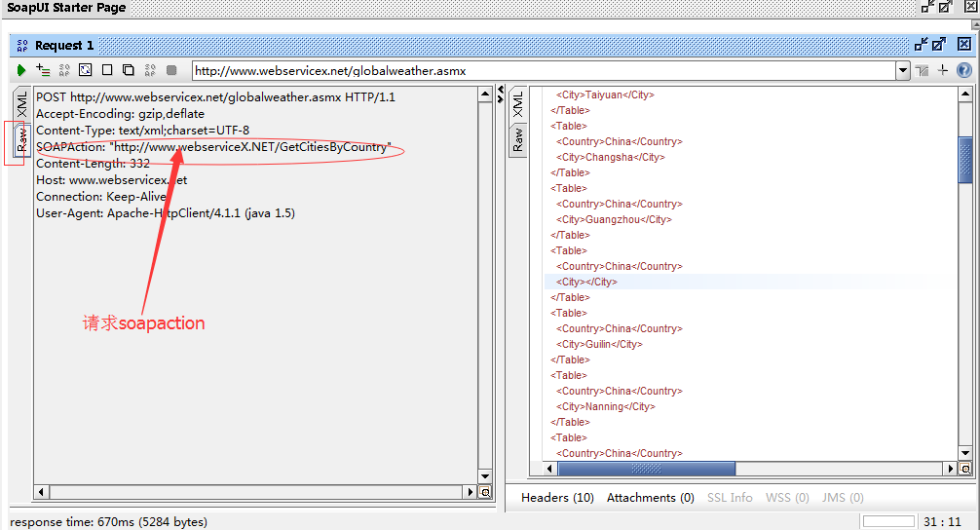This screenshot has height=530, width=980.
Task: Select the <City>Guilin</City> line
Action: tap(599, 344)
